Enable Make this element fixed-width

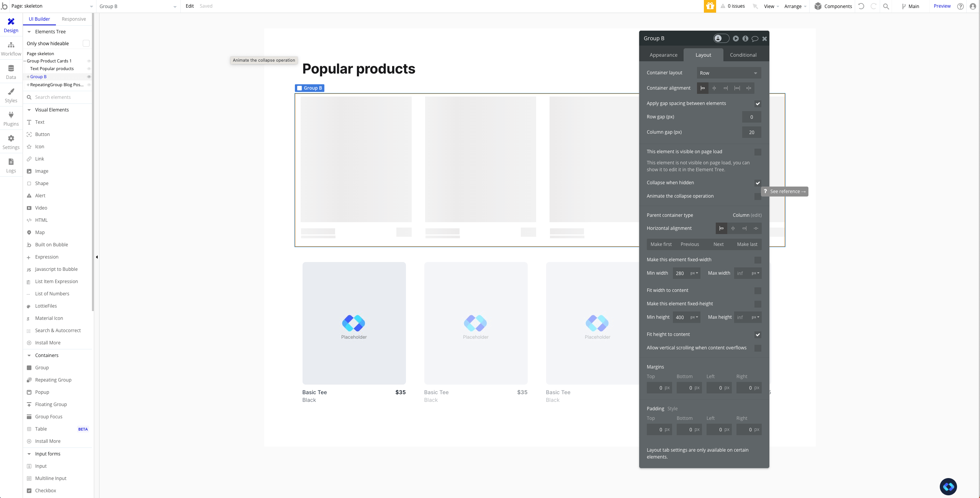[x=757, y=260]
